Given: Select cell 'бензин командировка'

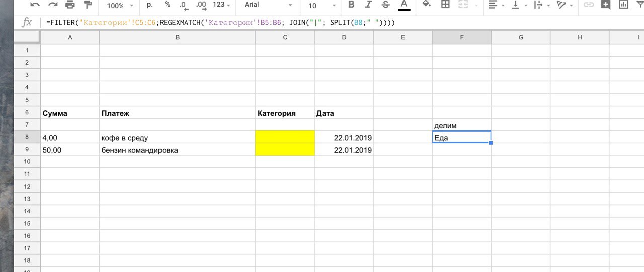Looking at the screenshot, I should (x=178, y=150).
